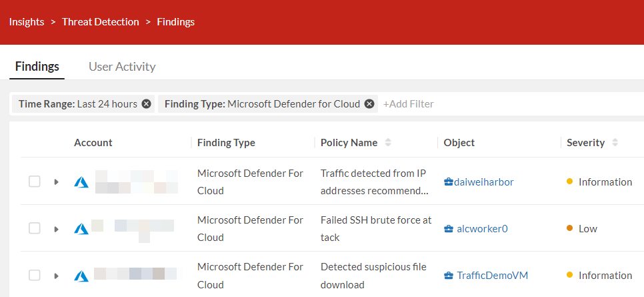Click briefcase icon next to alcworker0
Image resolution: width=644 pixels, height=297 pixels.
[449, 228]
